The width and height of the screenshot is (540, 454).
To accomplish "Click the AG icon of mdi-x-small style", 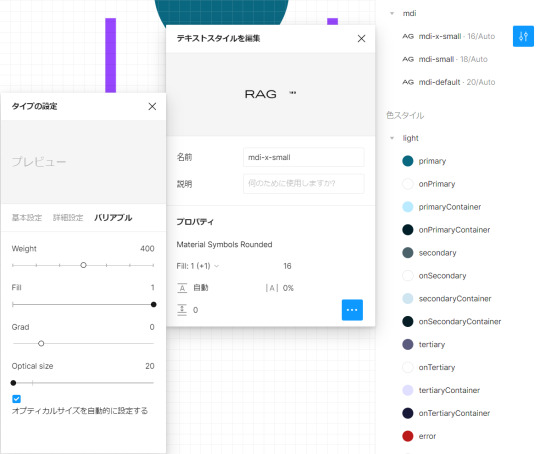I will (x=408, y=36).
